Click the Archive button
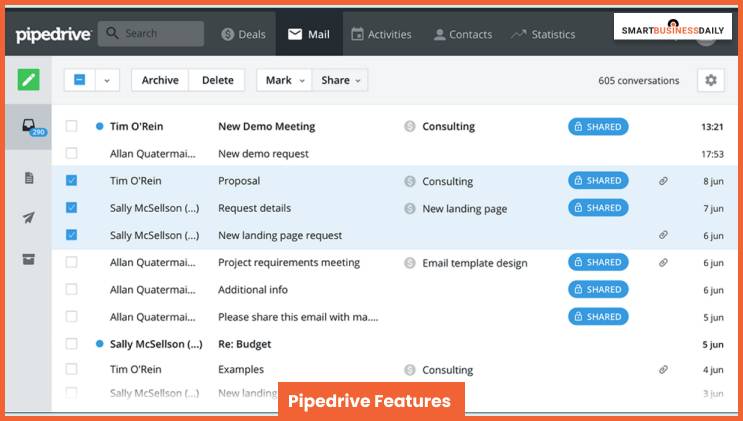Image resolution: width=743 pixels, height=421 pixels. [160, 80]
